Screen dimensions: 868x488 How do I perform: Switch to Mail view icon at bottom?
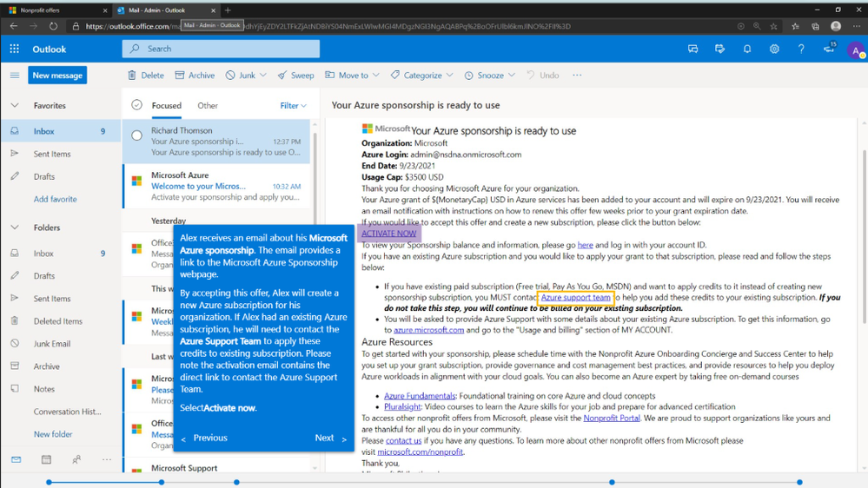pyautogui.click(x=16, y=459)
